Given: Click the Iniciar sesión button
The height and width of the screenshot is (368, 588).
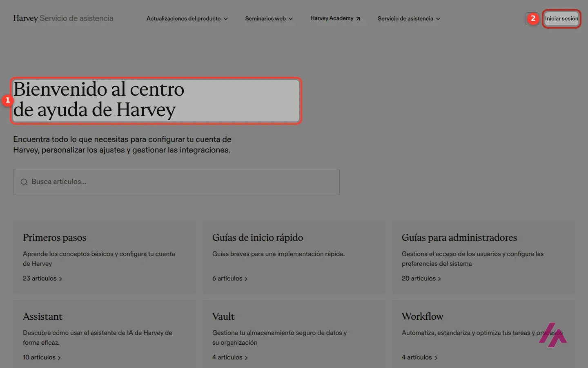Looking at the screenshot, I should click(x=561, y=19).
